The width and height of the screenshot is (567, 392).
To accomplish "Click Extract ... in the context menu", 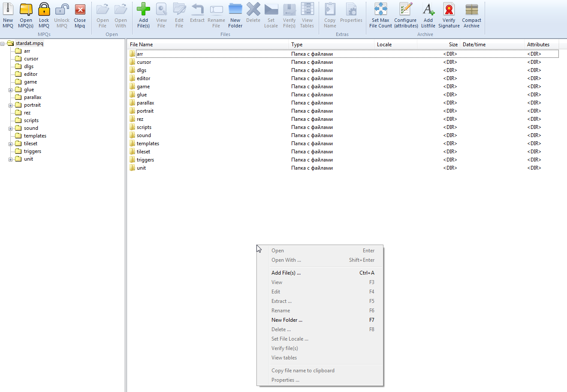I will (320, 301).
